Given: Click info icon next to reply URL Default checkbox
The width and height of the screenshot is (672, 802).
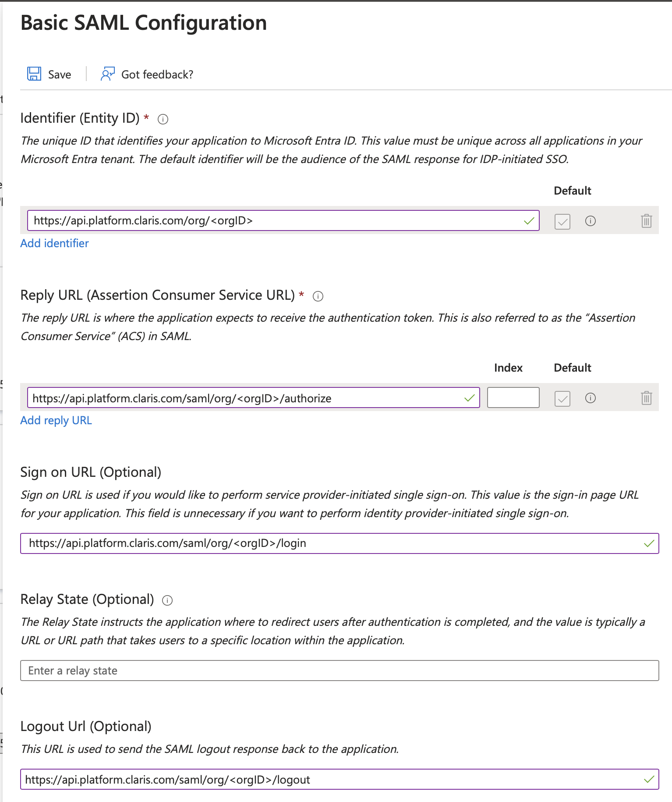Looking at the screenshot, I should (x=590, y=398).
